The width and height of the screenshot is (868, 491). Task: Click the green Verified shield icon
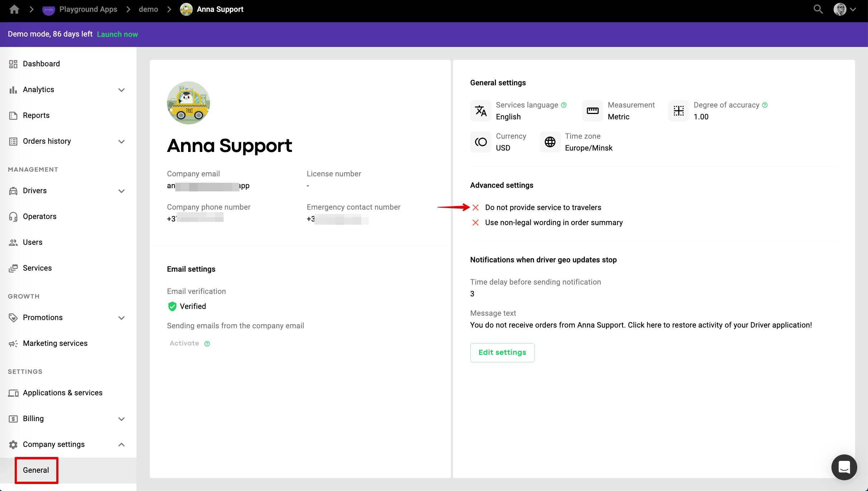(x=172, y=306)
